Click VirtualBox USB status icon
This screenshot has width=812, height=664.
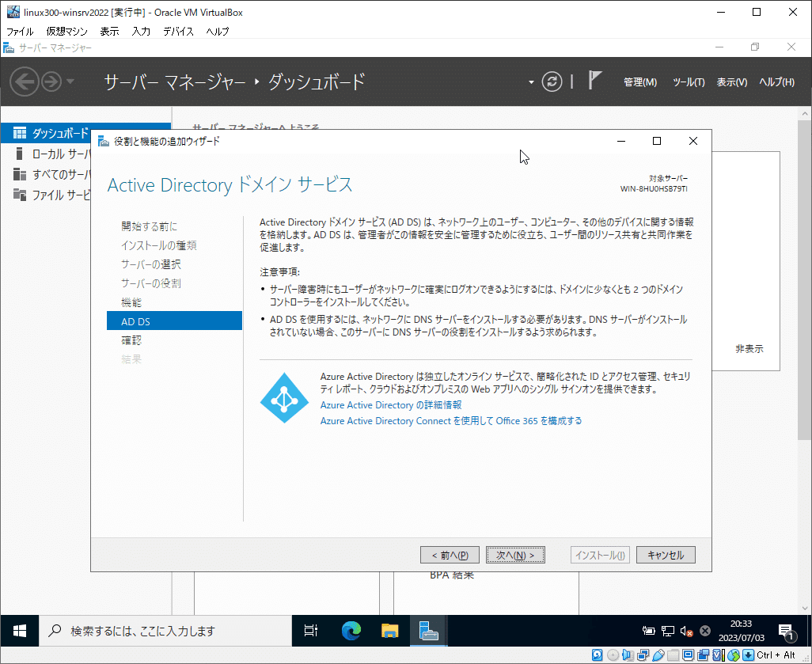pyautogui.click(x=658, y=655)
